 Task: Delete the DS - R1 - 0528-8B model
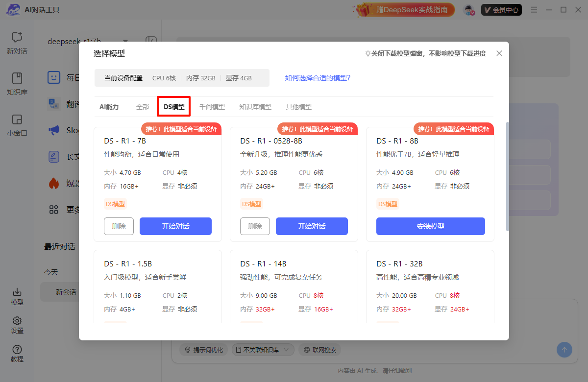(255, 226)
